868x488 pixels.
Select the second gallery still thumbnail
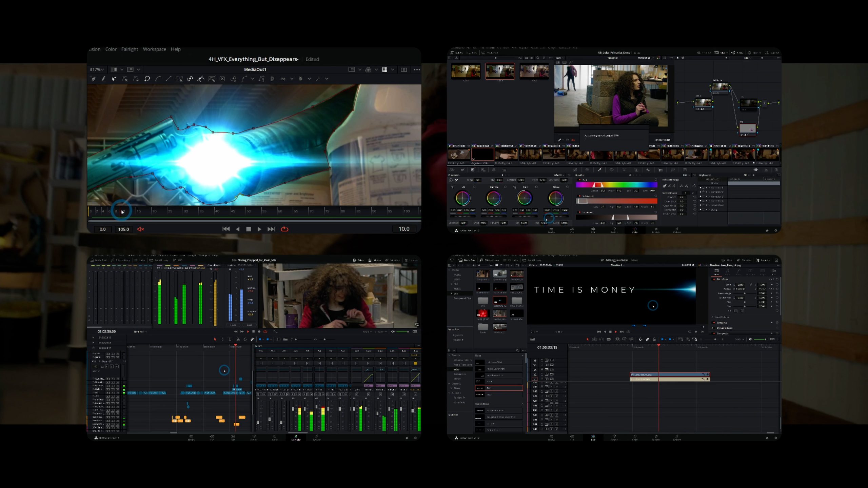(500, 71)
